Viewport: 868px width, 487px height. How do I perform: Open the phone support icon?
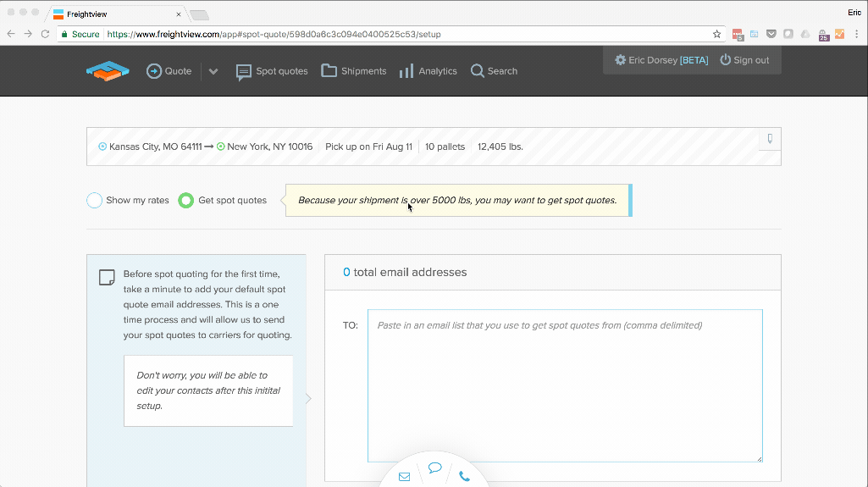point(464,477)
